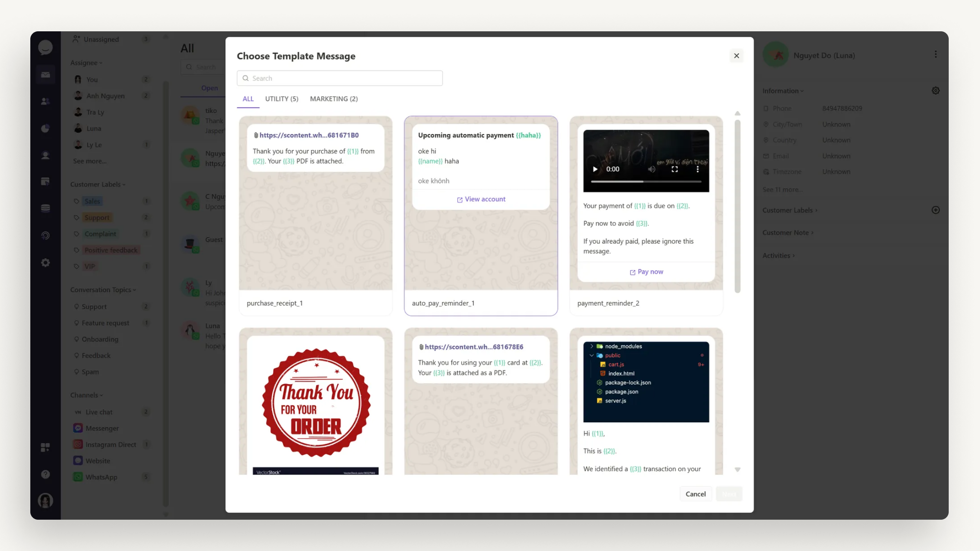Open the scontent PDF attachment link
Screen dimensions: 980x551
point(309,135)
